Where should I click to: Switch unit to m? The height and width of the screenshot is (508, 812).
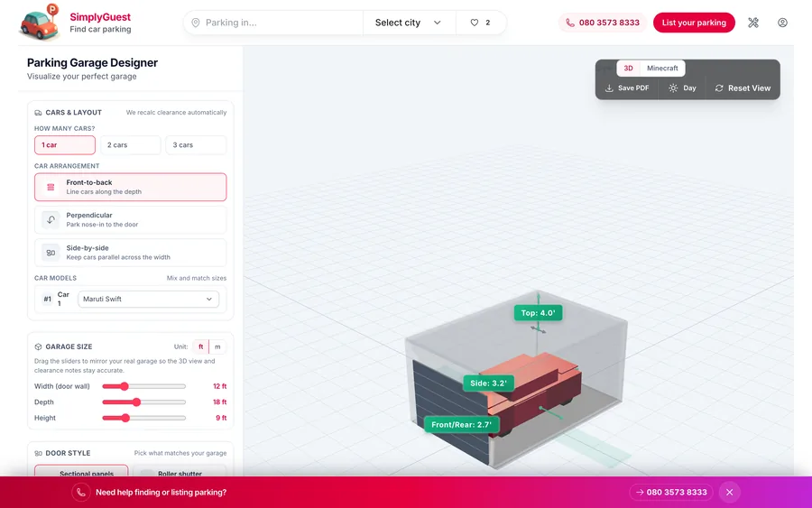217,347
